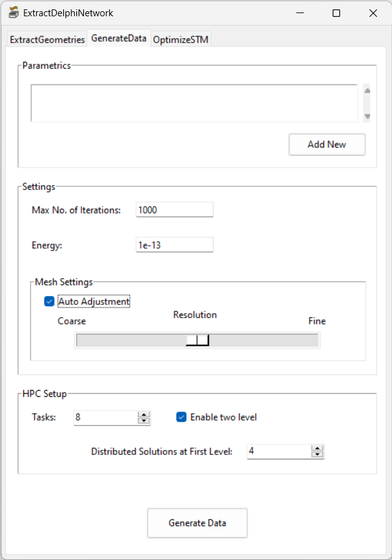The width and height of the screenshot is (392, 560).
Task: Increase the Tasks value with up arrow
Action: pos(144,414)
